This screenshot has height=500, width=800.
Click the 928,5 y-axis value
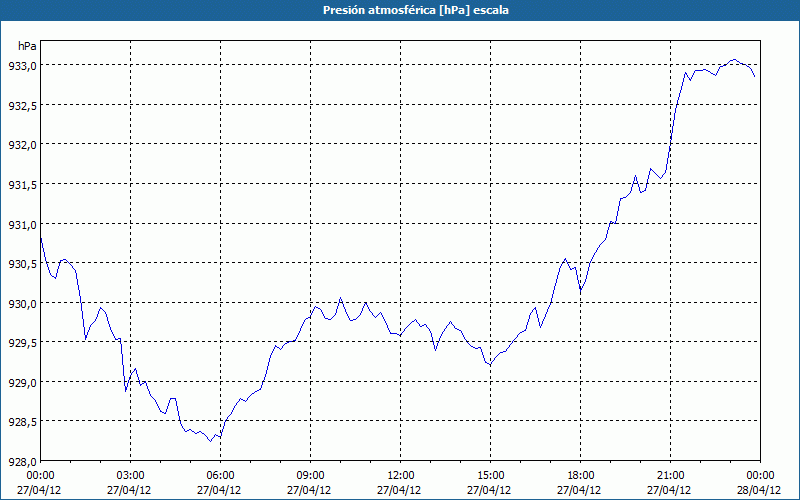point(22,421)
